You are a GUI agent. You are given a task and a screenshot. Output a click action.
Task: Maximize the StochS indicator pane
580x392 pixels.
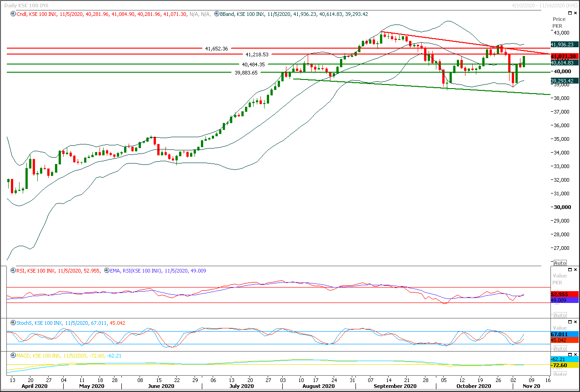tap(571, 322)
